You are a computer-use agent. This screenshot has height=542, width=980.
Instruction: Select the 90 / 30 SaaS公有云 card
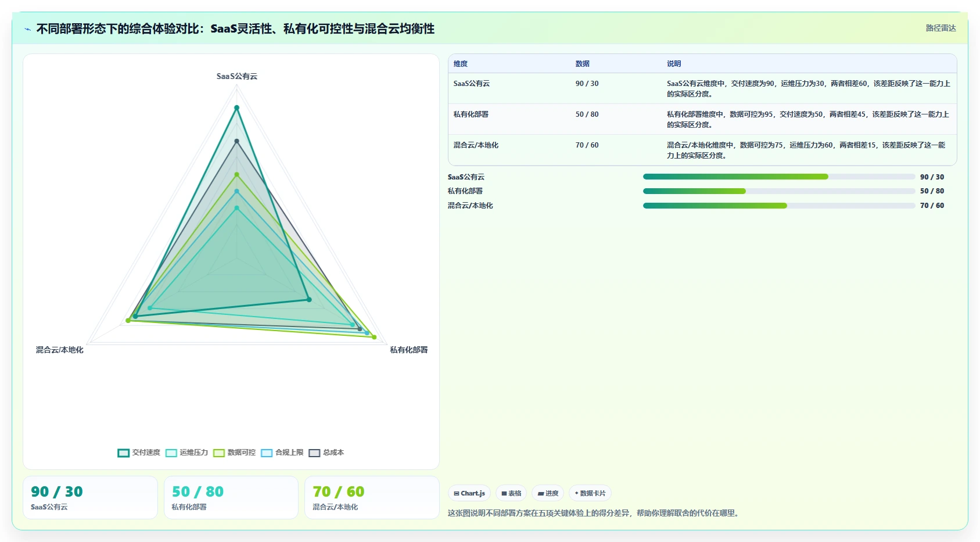pyautogui.click(x=90, y=497)
